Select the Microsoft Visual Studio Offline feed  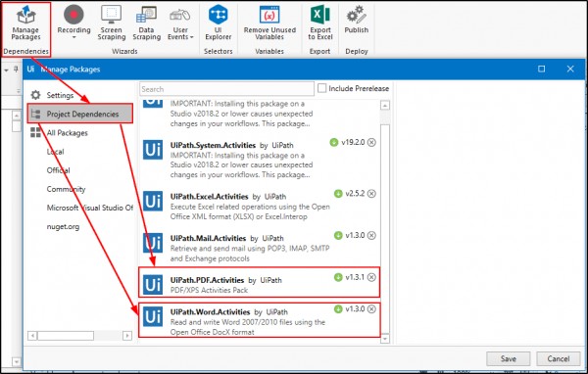[89, 208]
